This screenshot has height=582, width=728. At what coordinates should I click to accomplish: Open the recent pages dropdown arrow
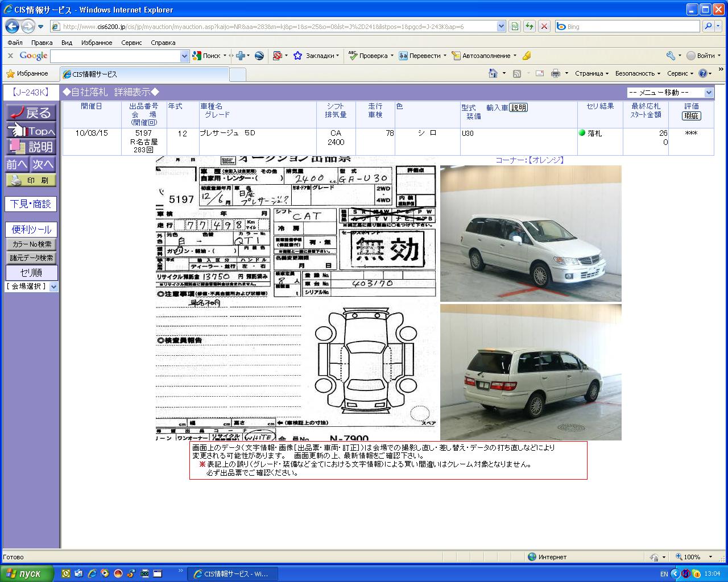(x=41, y=27)
